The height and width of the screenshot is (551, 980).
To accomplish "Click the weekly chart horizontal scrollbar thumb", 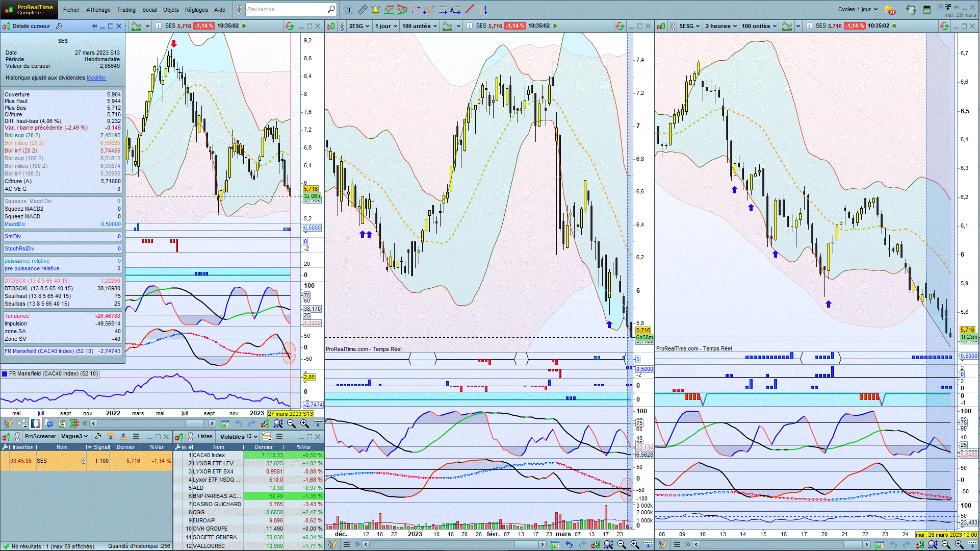I will click(194, 423).
